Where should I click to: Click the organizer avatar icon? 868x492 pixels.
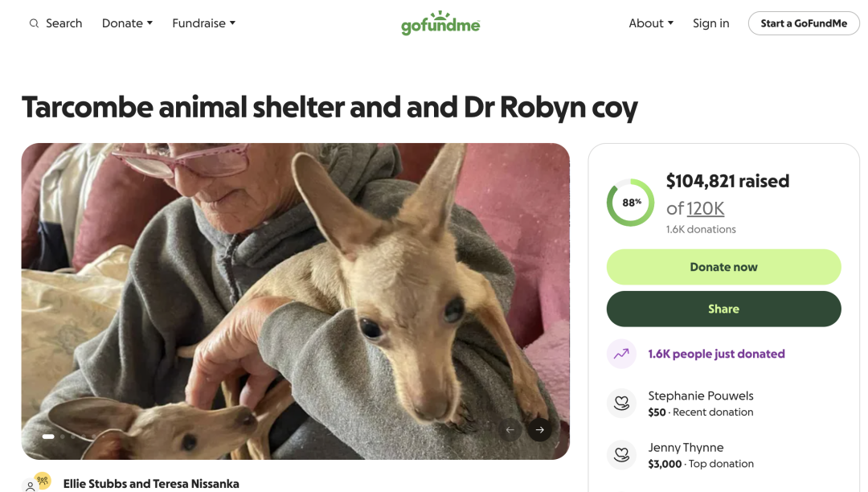click(x=37, y=483)
